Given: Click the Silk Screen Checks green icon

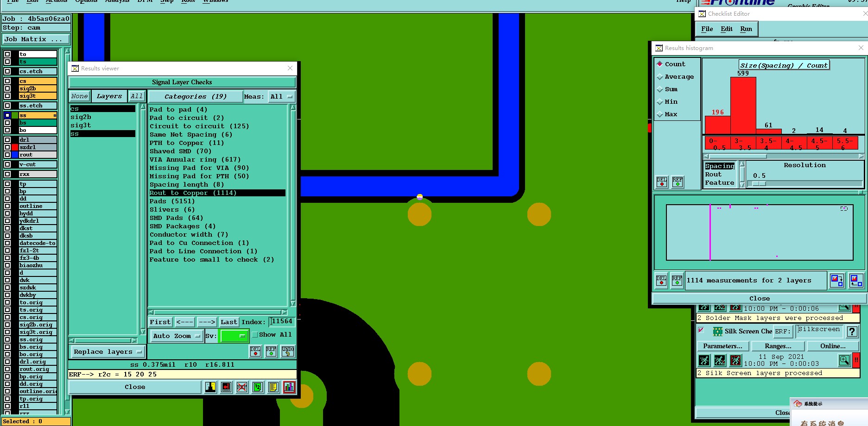Looking at the screenshot, I should (x=718, y=331).
